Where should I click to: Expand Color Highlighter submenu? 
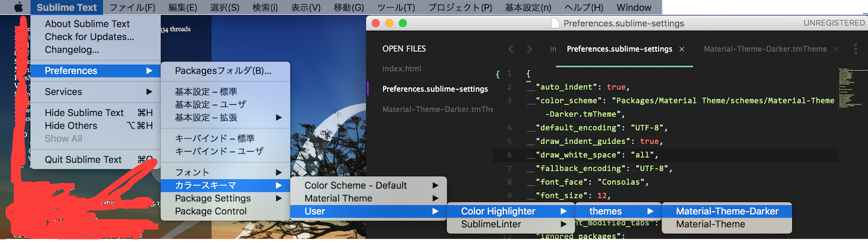tap(511, 211)
